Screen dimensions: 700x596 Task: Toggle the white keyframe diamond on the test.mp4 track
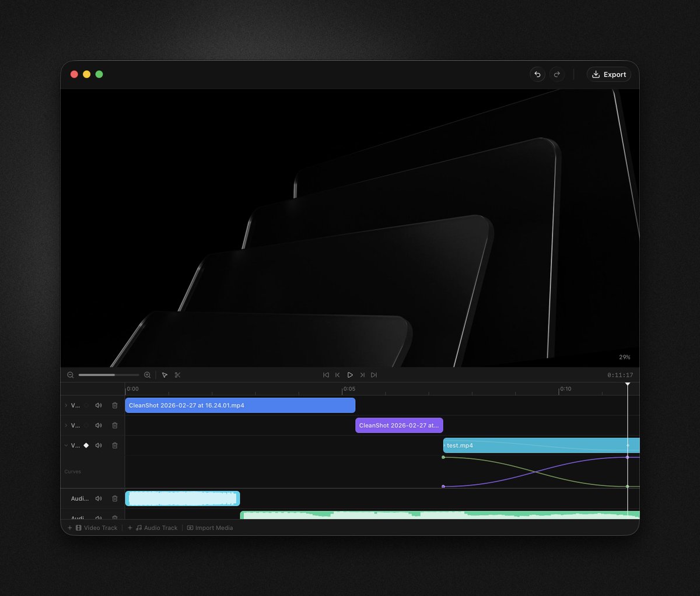(86, 446)
